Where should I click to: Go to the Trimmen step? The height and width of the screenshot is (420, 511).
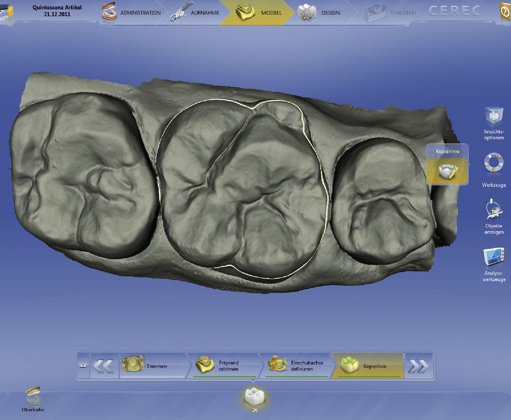pos(152,366)
